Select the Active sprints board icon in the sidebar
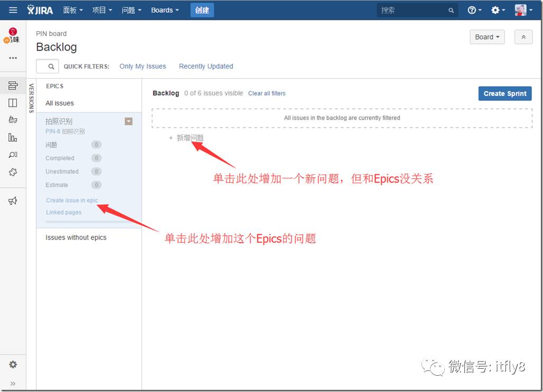The height and width of the screenshot is (392, 543). [13, 103]
